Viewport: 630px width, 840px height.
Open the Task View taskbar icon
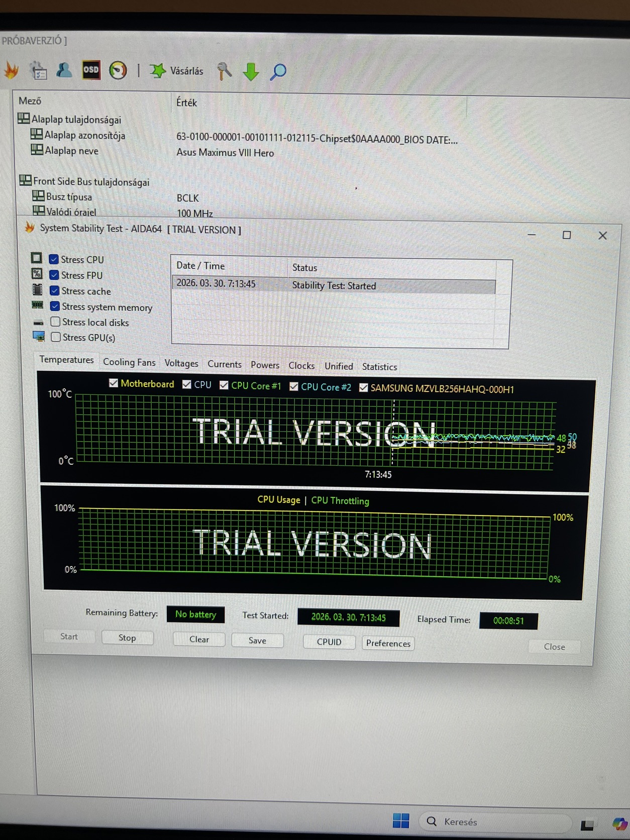587,824
